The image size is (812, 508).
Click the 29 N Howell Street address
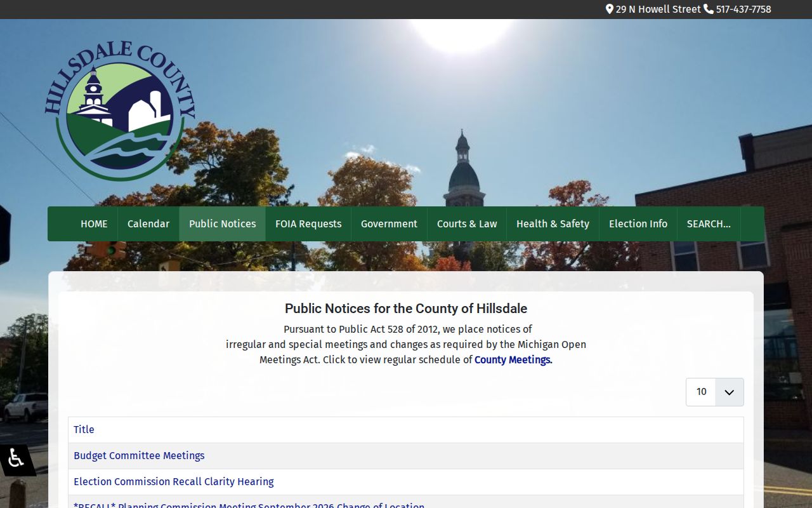point(658,9)
